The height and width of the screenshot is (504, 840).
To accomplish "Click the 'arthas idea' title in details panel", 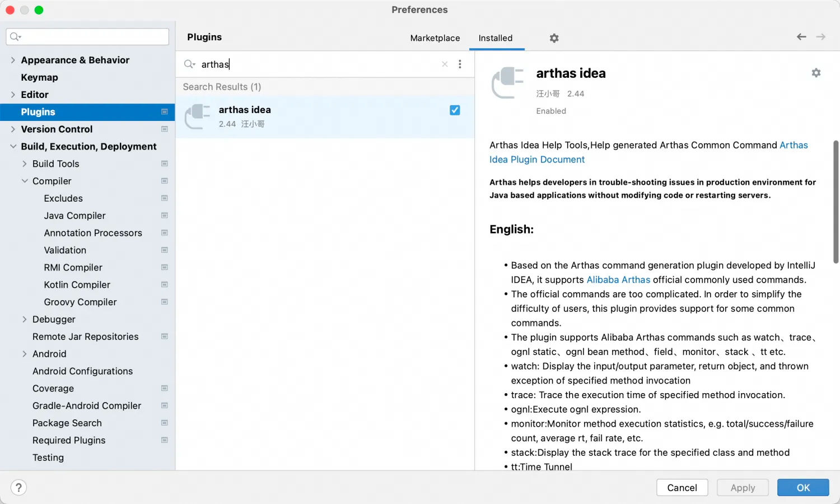I will 571,73.
